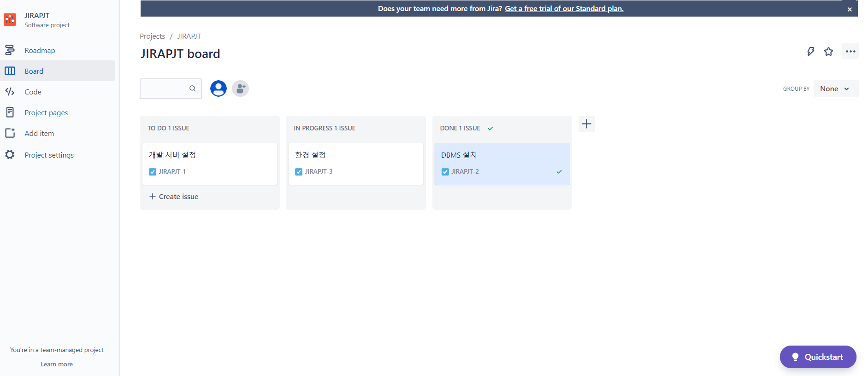This screenshot has width=868, height=376.
Task: Click Learn more about team-managed projects
Action: click(57, 364)
